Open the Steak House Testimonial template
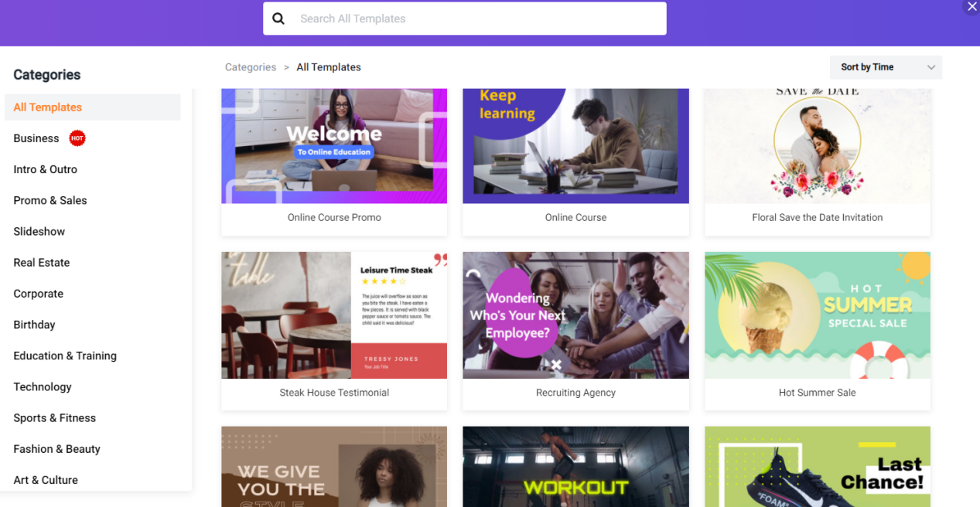The image size is (980, 507). (x=334, y=331)
